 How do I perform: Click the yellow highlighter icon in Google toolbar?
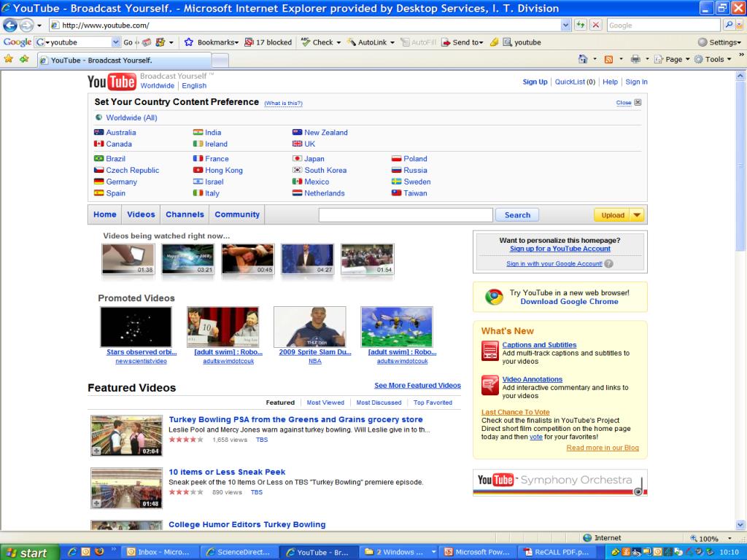495,42
